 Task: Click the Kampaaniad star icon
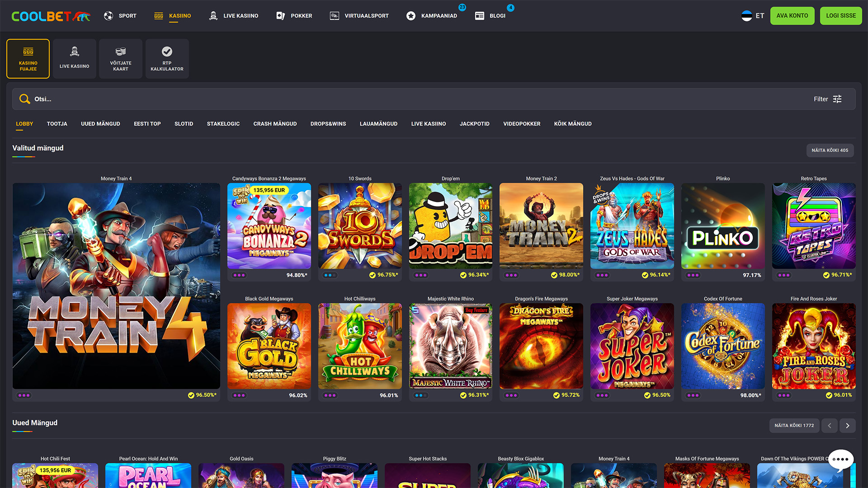click(411, 16)
